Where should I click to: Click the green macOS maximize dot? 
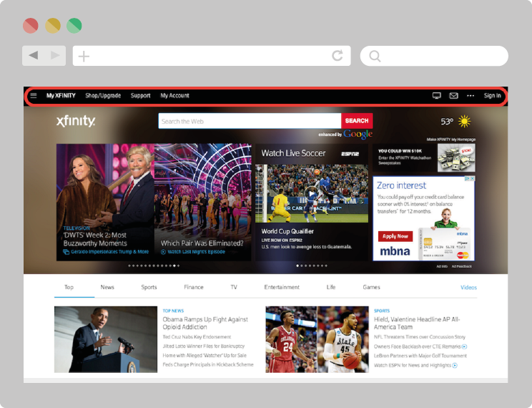(x=74, y=26)
